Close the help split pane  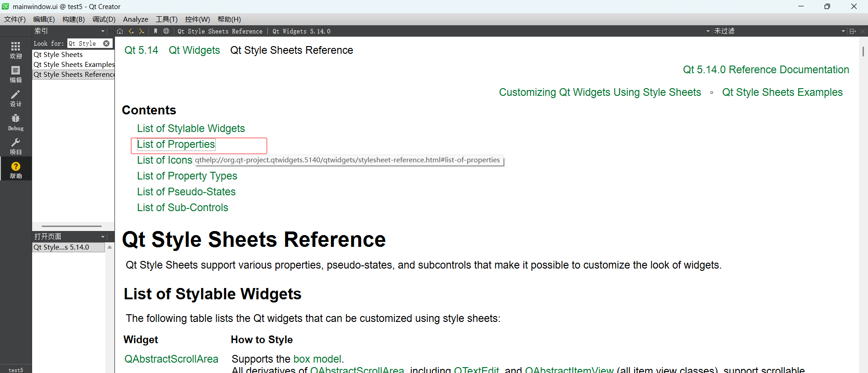click(x=863, y=31)
